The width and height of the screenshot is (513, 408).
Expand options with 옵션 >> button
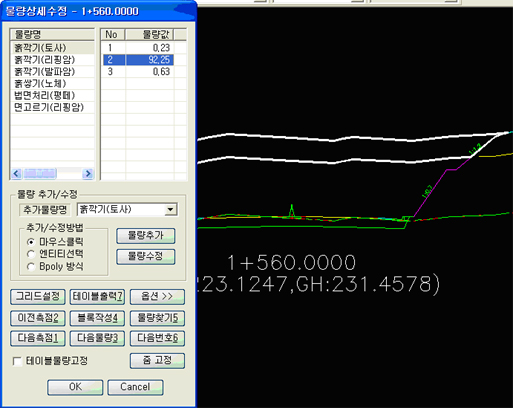(157, 297)
